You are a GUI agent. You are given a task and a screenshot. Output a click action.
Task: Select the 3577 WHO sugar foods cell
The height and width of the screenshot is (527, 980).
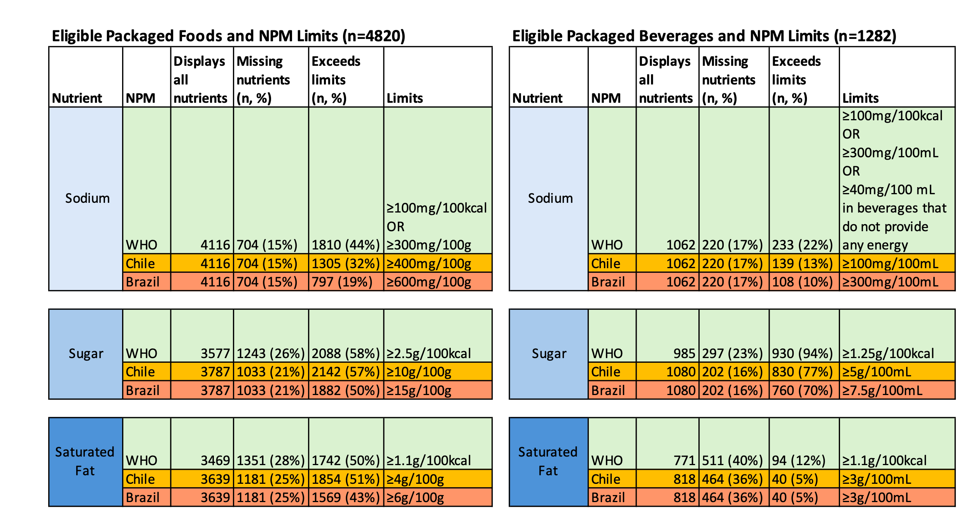click(x=215, y=353)
